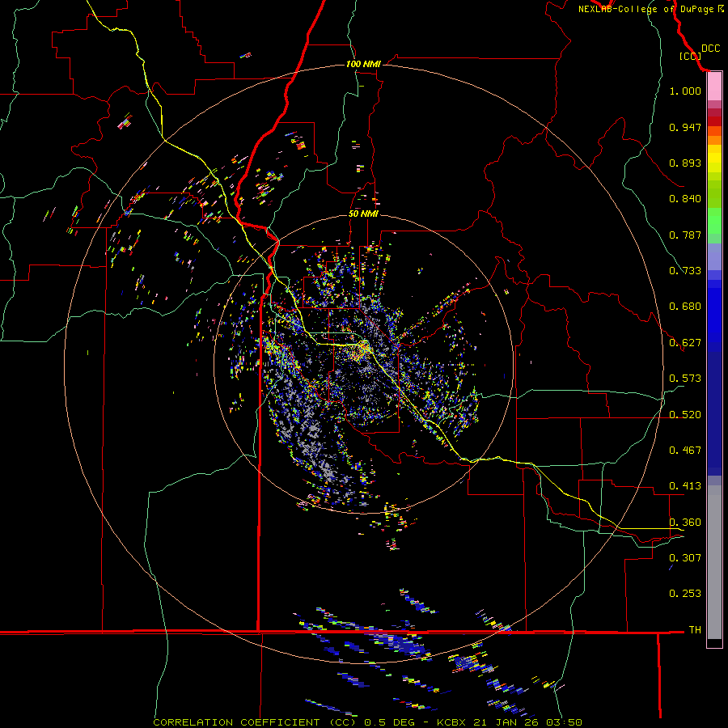
Task: Click the "DCC" label above the color scale
Action: click(710, 49)
